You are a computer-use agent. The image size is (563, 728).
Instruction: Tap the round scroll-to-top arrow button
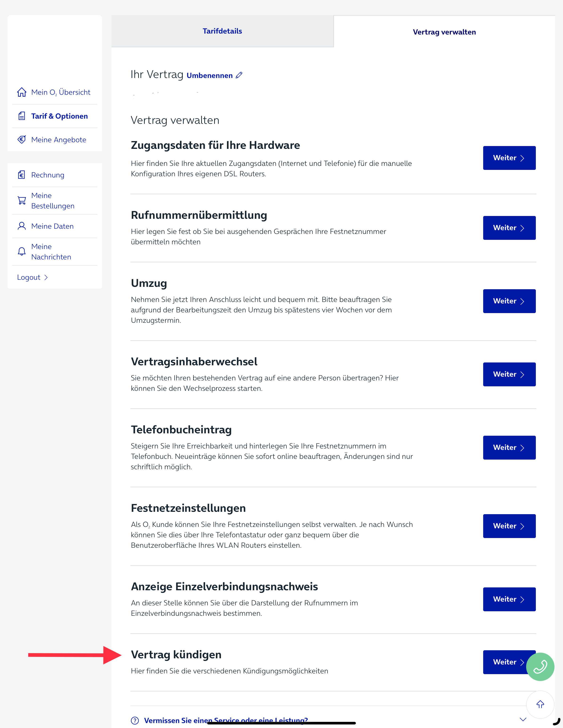pyautogui.click(x=540, y=704)
